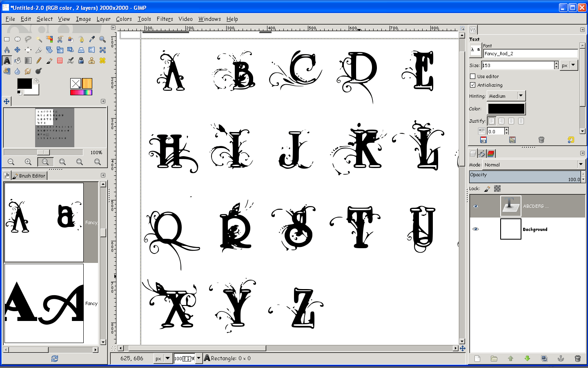
Task: Select the Zoom magnifier tool
Action: click(x=102, y=39)
